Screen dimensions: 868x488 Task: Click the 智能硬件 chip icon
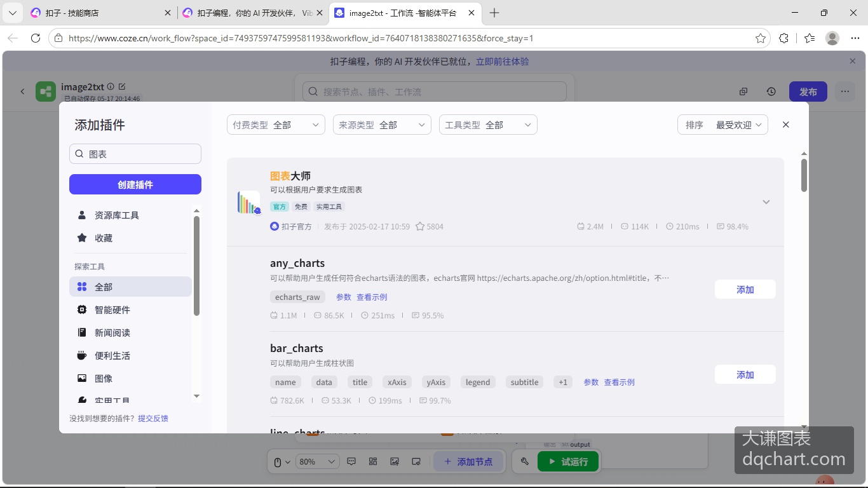pos(82,309)
